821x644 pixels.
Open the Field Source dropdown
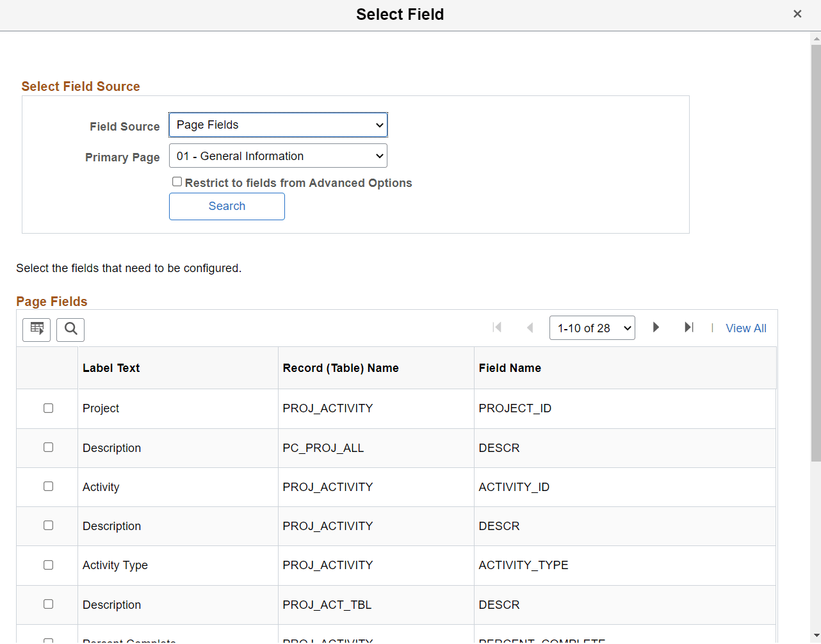[278, 125]
